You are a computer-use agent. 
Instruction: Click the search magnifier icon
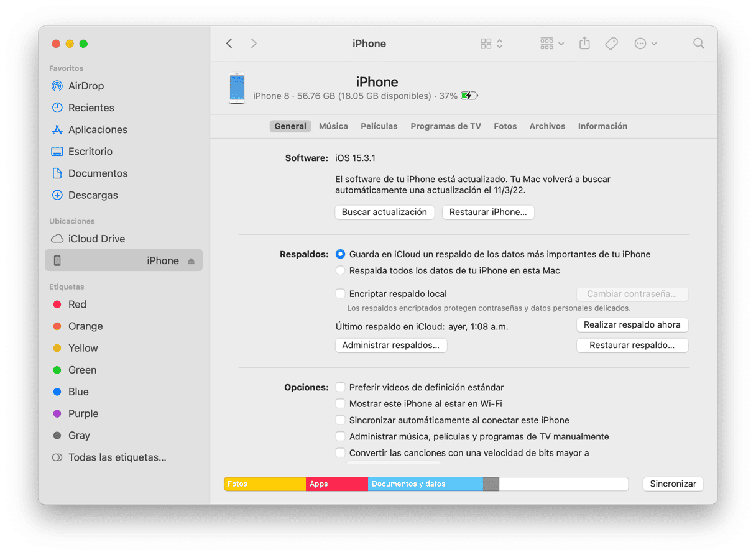[699, 44]
